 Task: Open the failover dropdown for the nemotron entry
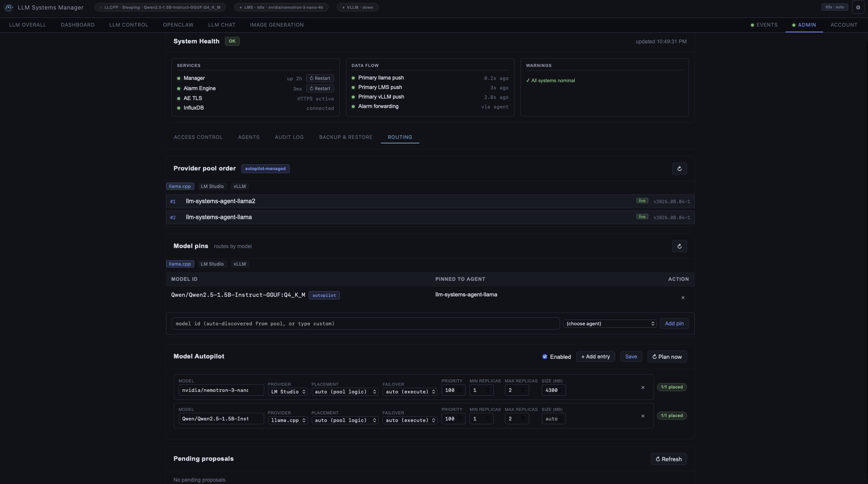pos(410,392)
